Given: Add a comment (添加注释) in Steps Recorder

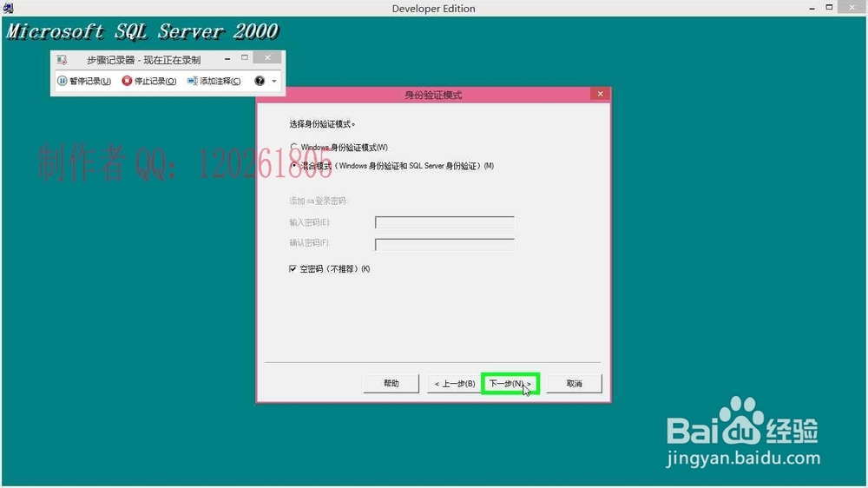Looking at the screenshot, I should pos(214,81).
